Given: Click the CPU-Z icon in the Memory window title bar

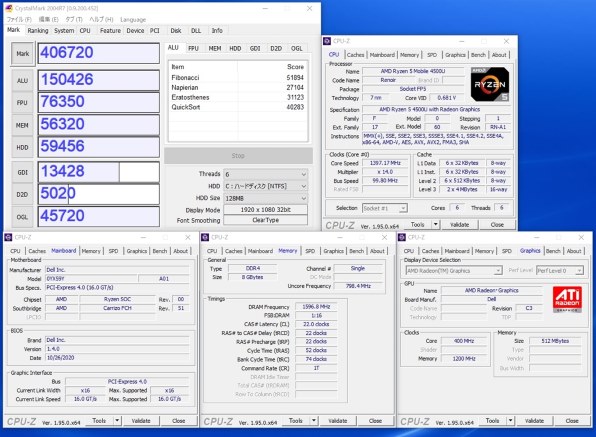Looking at the screenshot, I should (205, 238).
